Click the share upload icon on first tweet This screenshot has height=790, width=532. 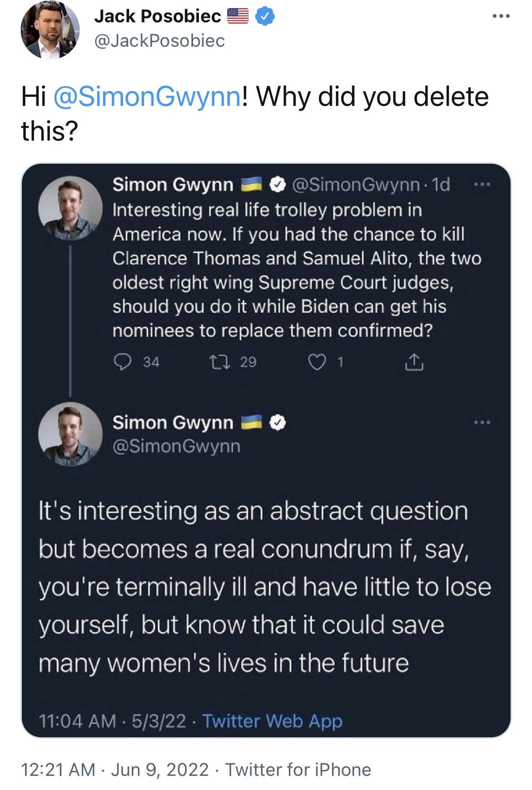coord(414,362)
